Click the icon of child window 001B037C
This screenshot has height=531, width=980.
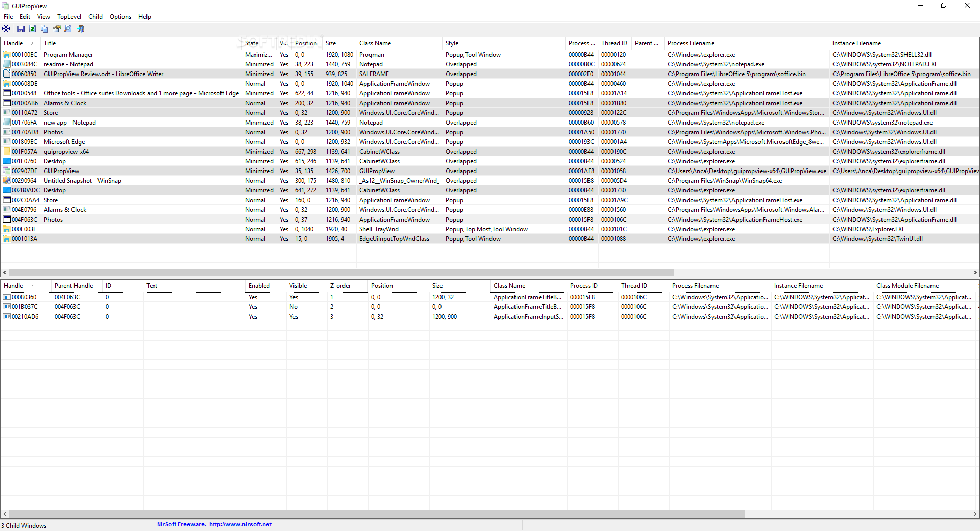pos(7,307)
